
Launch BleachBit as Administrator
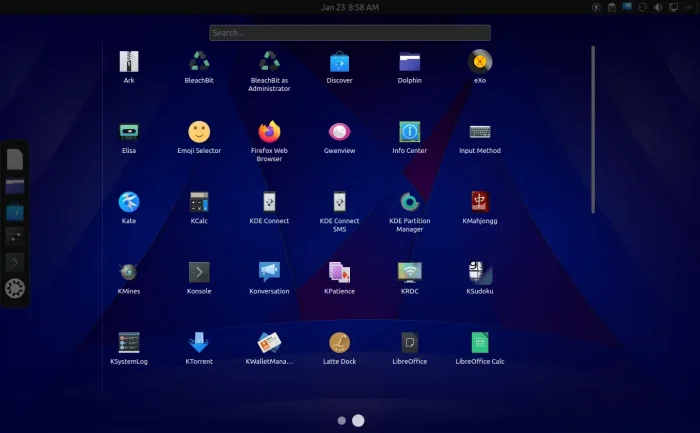(269, 62)
